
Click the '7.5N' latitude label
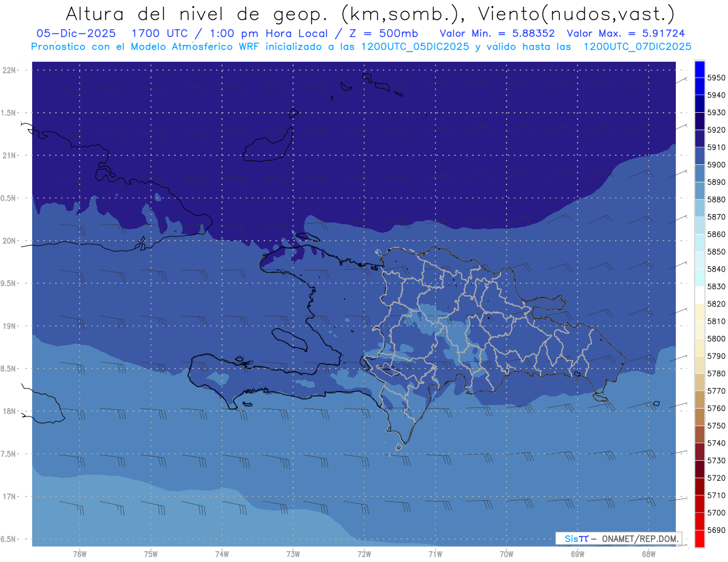(9, 454)
